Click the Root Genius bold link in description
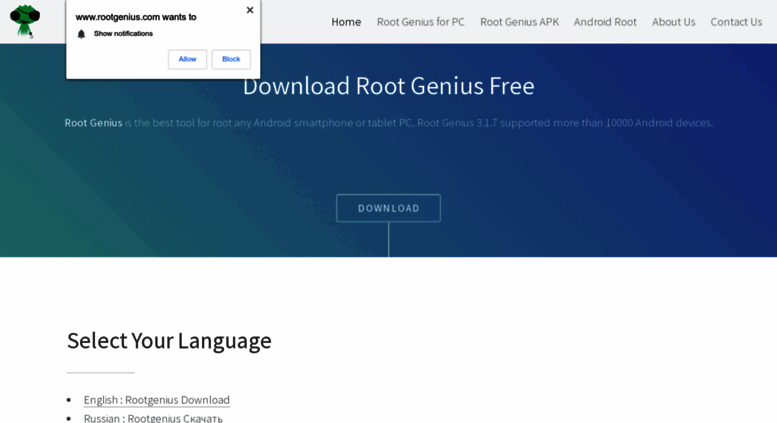 (x=93, y=123)
